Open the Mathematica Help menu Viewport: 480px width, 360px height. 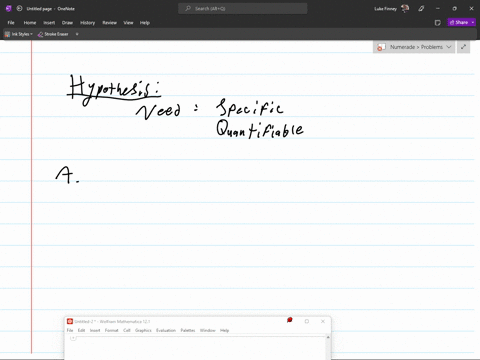(225, 330)
